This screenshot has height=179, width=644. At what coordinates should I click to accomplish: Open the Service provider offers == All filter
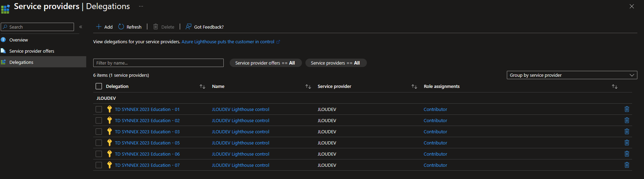tap(265, 63)
